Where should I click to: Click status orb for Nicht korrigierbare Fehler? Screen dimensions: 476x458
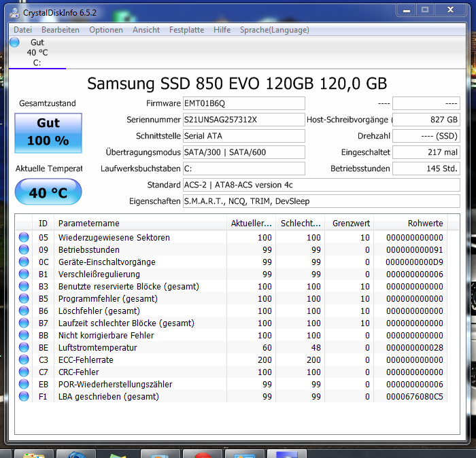click(24, 335)
